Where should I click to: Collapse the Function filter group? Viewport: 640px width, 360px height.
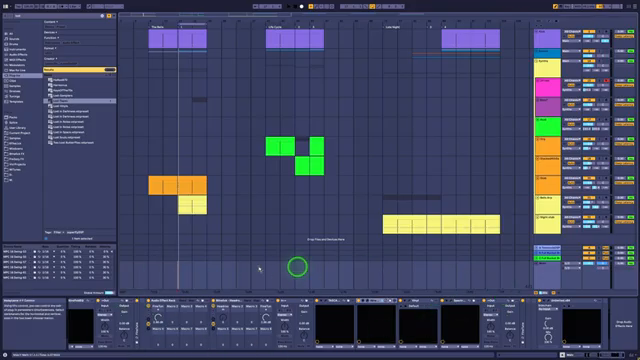coord(51,38)
